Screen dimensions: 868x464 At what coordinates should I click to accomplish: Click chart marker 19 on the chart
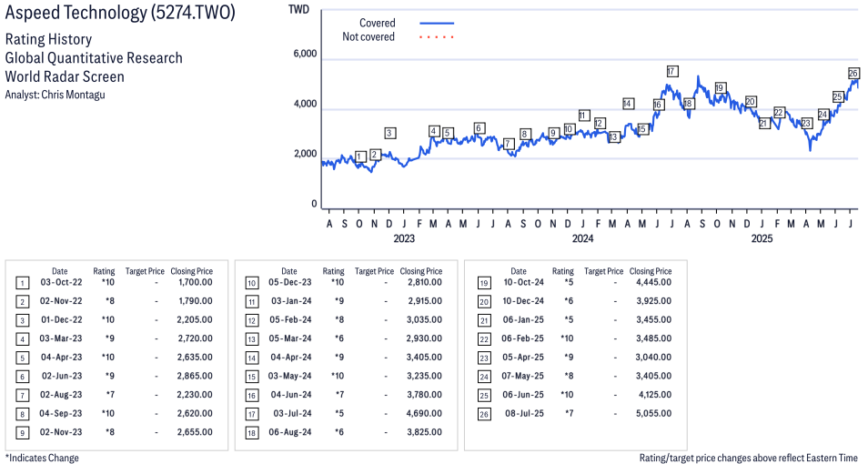(720, 88)
